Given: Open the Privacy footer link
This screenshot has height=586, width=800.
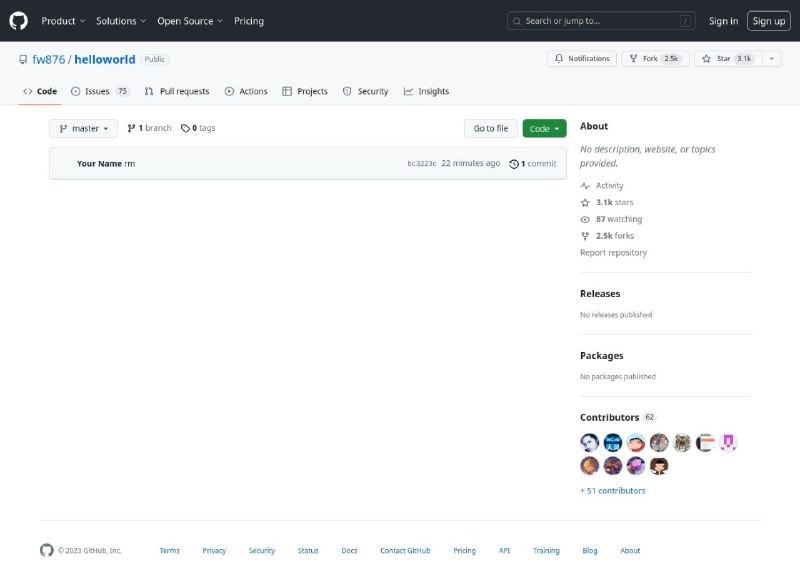Looking at the screenshot, I should point(214,551).
